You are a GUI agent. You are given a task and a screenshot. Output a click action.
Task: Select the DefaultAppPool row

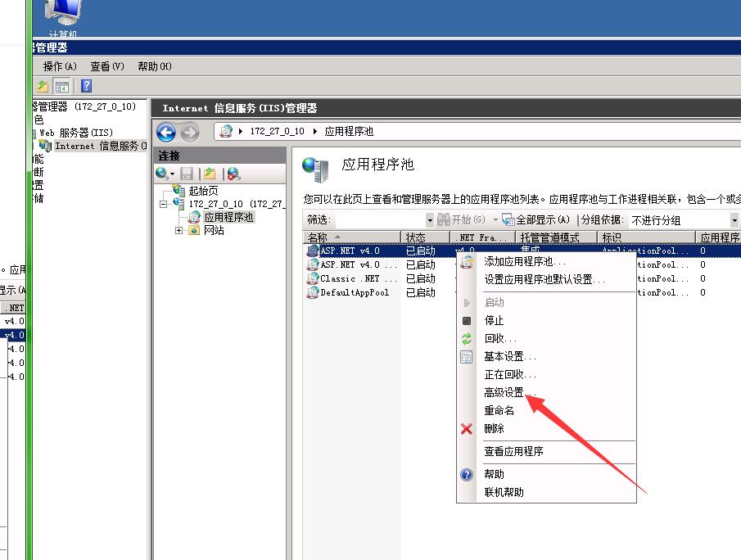(x=354, y=292)
